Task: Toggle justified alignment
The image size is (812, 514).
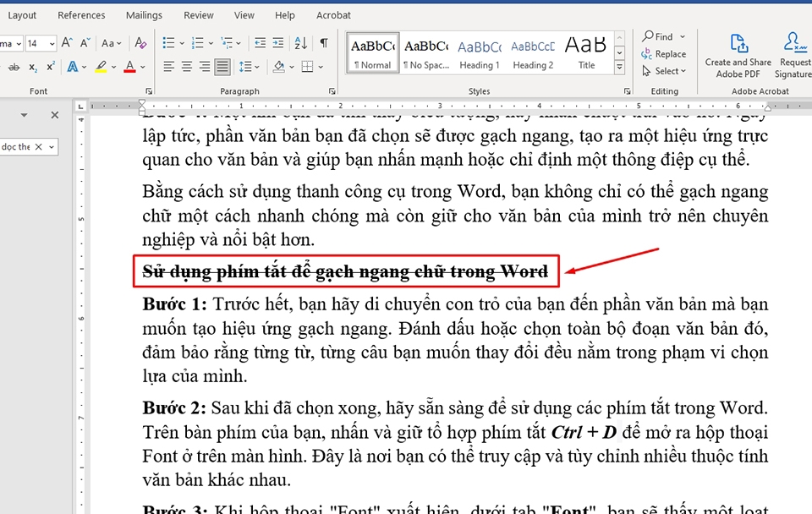Action: (x=222, y=67)
